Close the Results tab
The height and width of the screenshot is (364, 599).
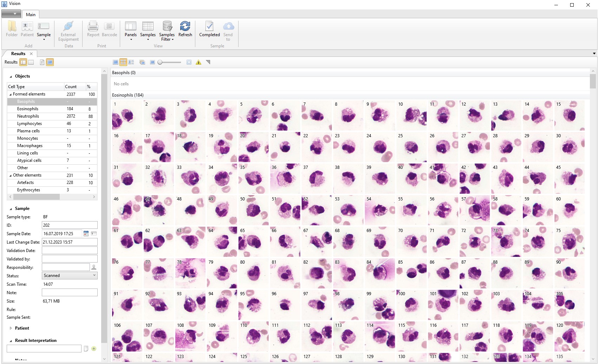(31, 54)
